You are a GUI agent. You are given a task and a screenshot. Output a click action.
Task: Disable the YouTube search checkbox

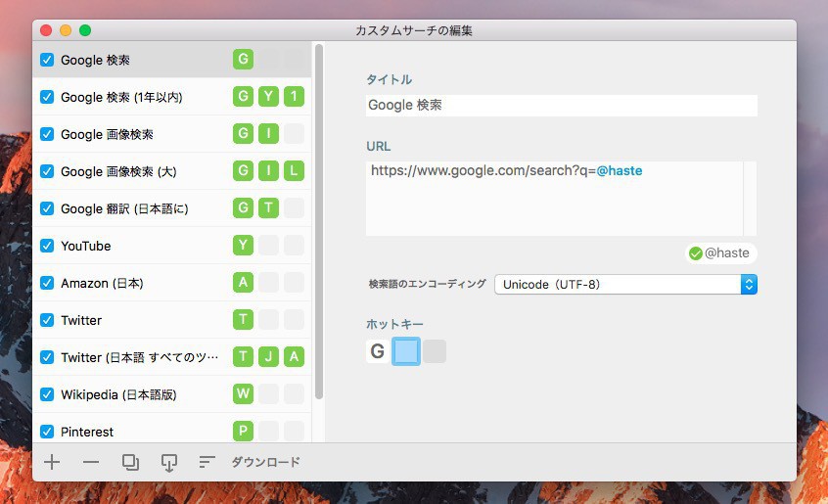coord(47,246)
